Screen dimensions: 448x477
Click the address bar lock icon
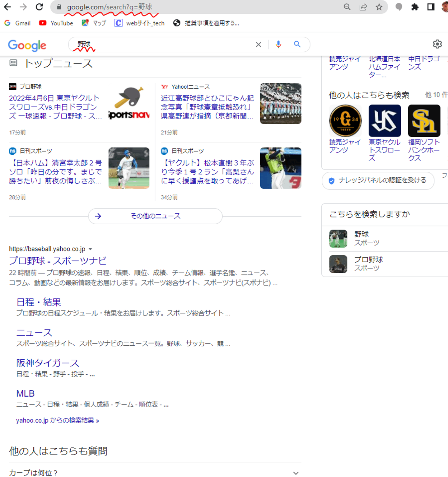[59, 7]
